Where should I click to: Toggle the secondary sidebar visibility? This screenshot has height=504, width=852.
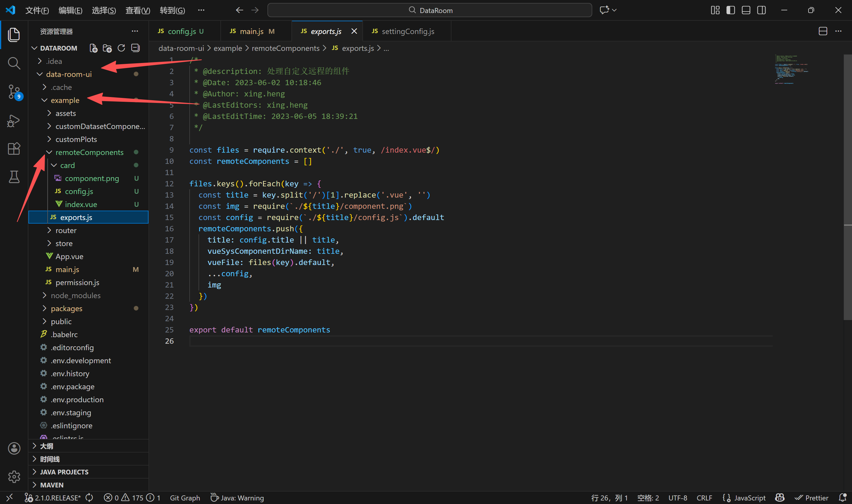[x=761, y=10]
